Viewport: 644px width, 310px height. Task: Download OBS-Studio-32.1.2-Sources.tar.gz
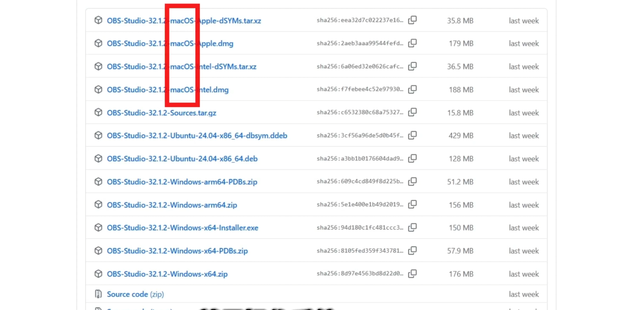coord(162,113)
